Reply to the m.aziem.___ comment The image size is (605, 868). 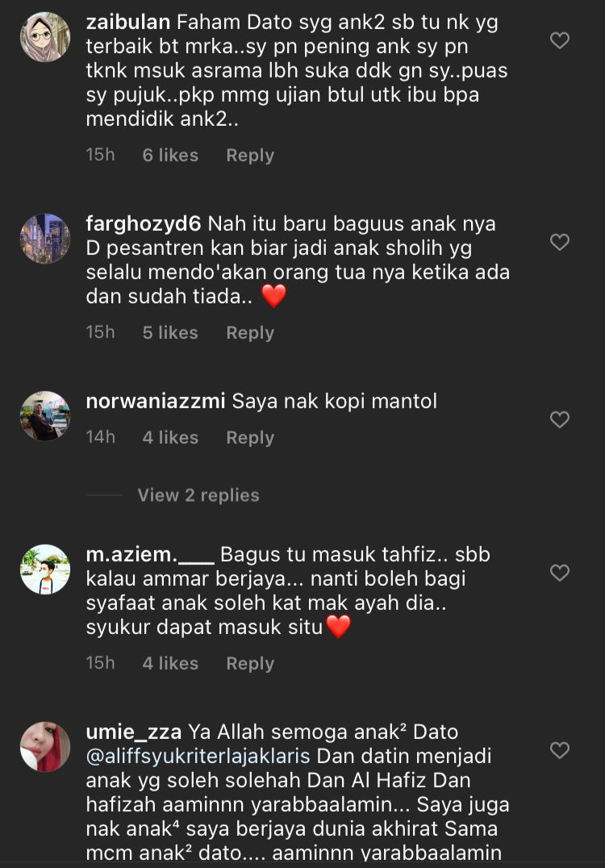pyautogui.click(x=250, y=663)
